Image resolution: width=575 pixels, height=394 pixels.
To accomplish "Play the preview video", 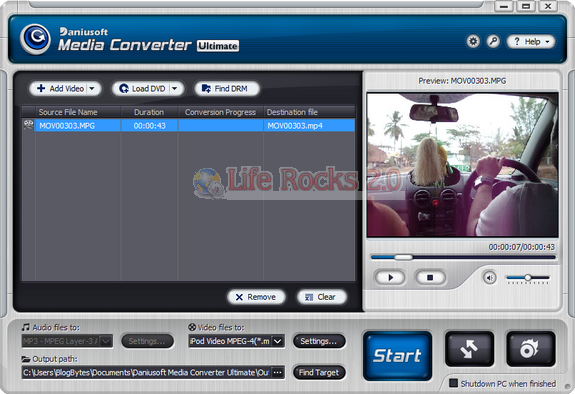I will click(x=390, y=277).
